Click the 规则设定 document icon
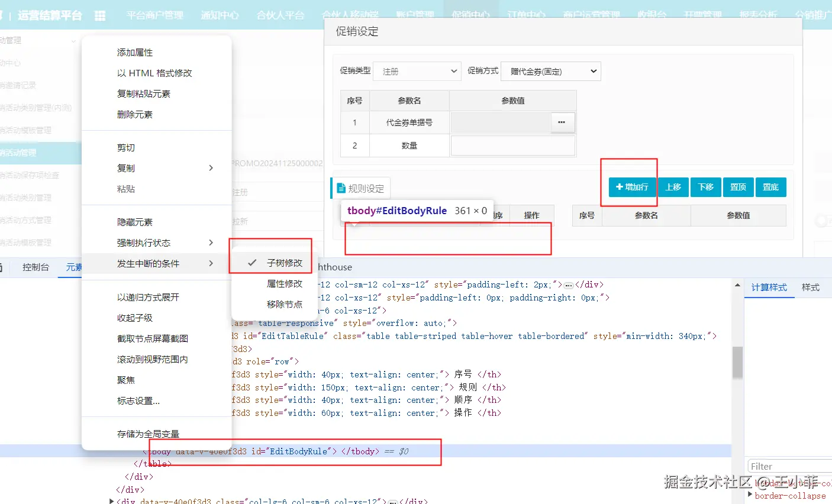The image size is (832, 504). pyautogui.click(x=341, y=188)
